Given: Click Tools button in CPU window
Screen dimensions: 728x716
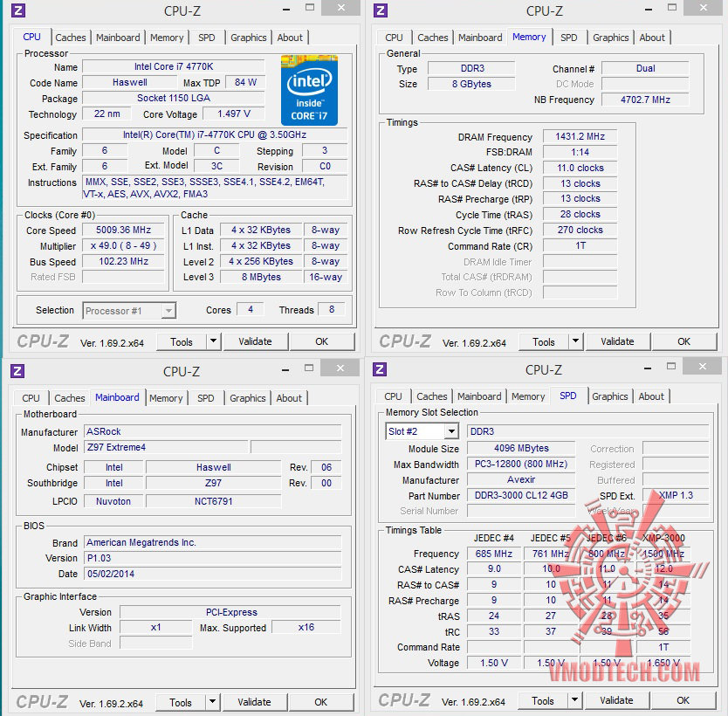Looking at the screenshot, I should [181, 341].
